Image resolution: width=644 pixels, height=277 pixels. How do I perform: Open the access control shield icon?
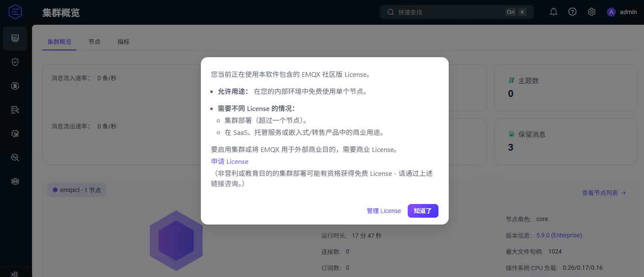point(15,62)
